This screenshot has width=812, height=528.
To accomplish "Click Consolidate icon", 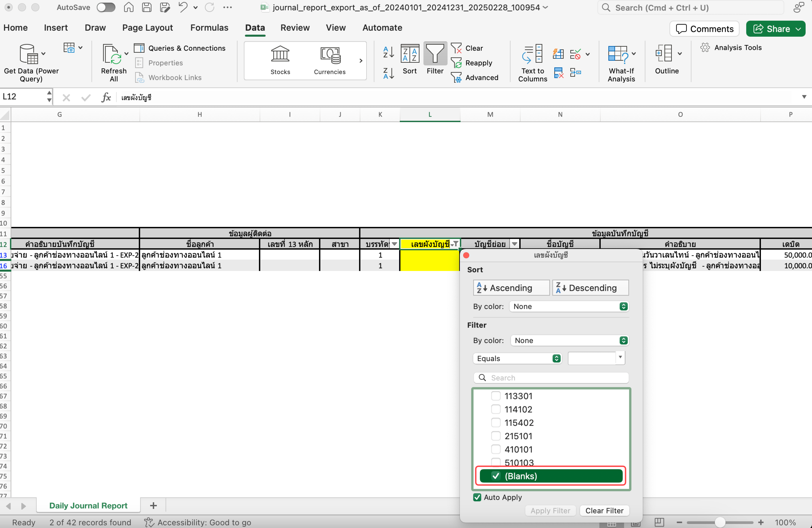I will click(x=575, y=72).
